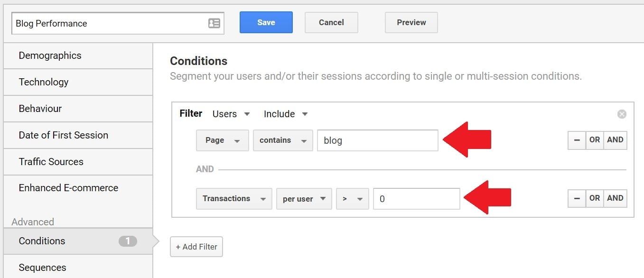The image size is (644, 278).
Task: Select Demographics in the sidebar
Action: coord(50,56)
